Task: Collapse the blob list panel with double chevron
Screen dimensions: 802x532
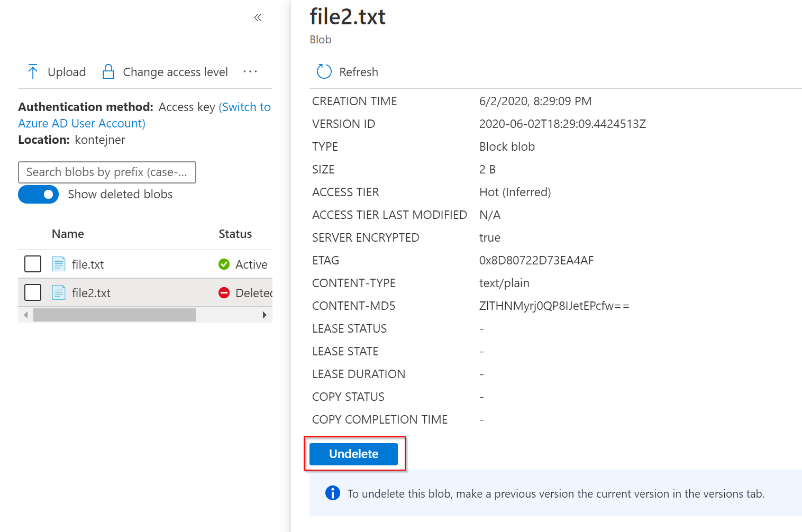Action: [258, 17]
